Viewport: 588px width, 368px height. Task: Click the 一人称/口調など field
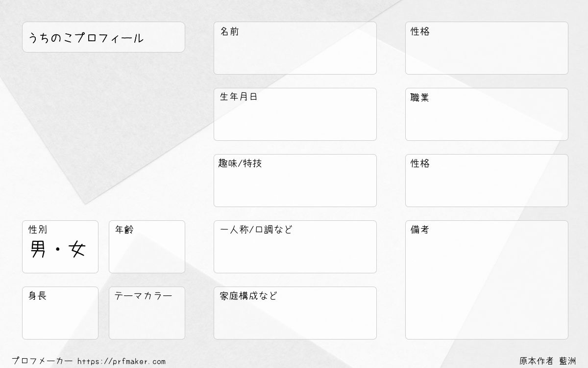tap(295, 247)
